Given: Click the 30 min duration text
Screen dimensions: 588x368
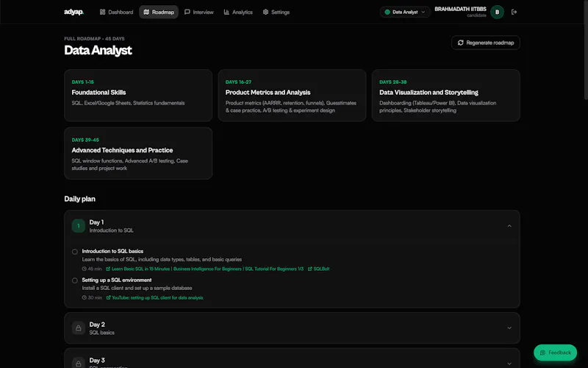Looking at the screenshot, I should (95, 297).
